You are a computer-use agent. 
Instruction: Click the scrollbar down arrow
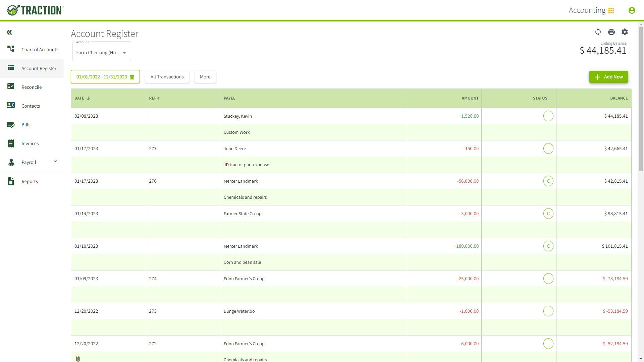pyautogui.click(x=641, y=359)
